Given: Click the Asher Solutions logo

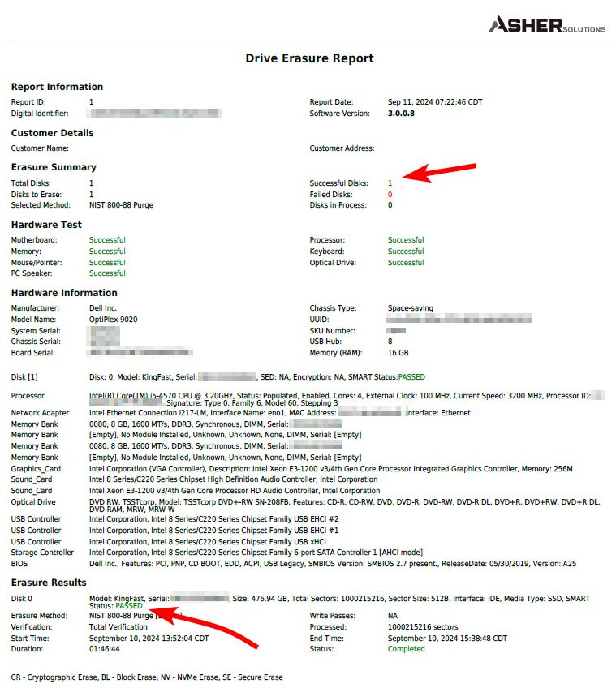Looking at the screenshot, I should tap(546, 25).
